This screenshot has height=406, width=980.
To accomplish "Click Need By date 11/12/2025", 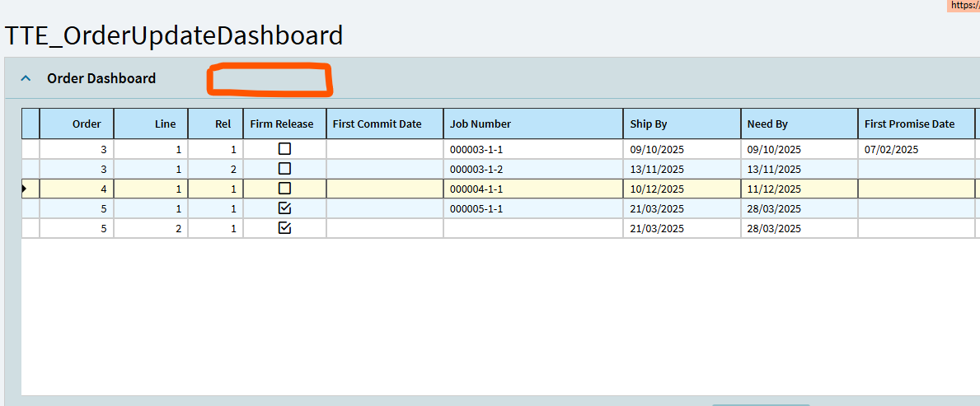I will click(x=799, y=189).
